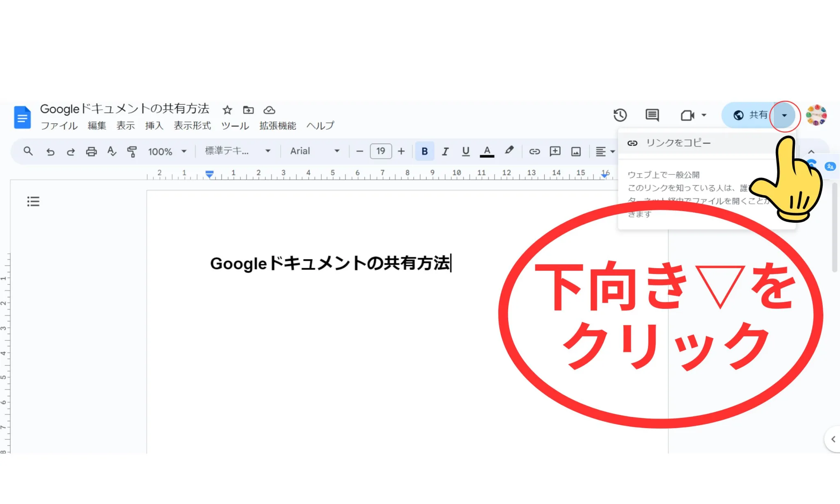Open the ヘルプ menu
Screen dimensions: 840x504
point(320,126)
